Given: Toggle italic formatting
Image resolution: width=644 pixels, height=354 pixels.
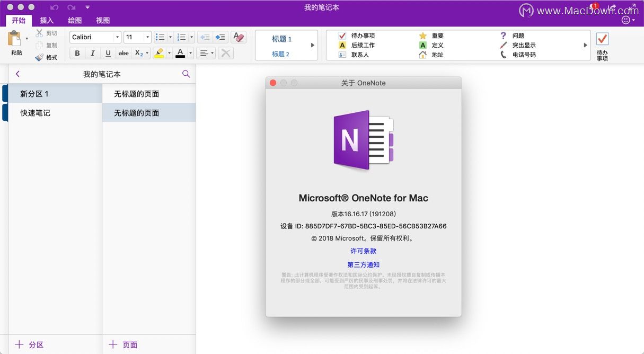Looking at the screenshot, I should tap(93, 53).
